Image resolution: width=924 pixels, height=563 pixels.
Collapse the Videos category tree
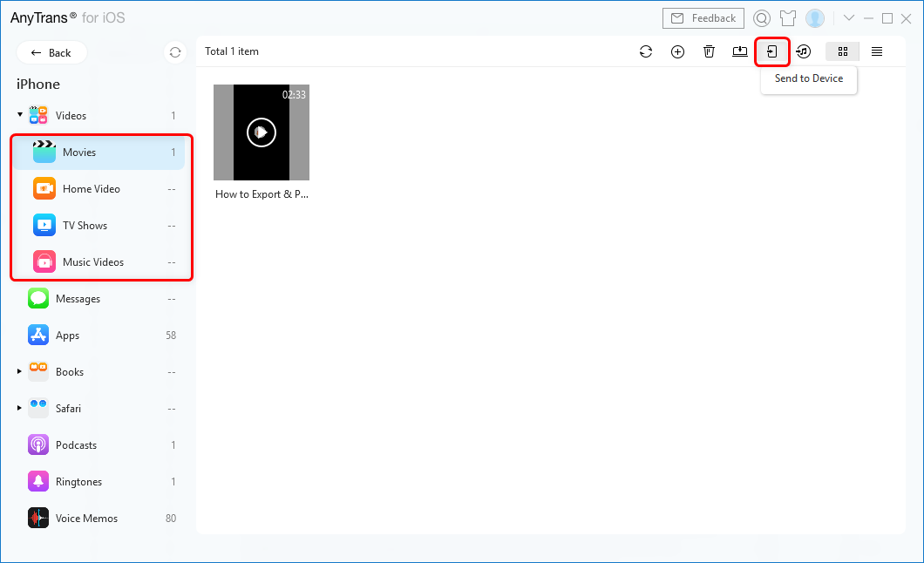coord(20,115)
